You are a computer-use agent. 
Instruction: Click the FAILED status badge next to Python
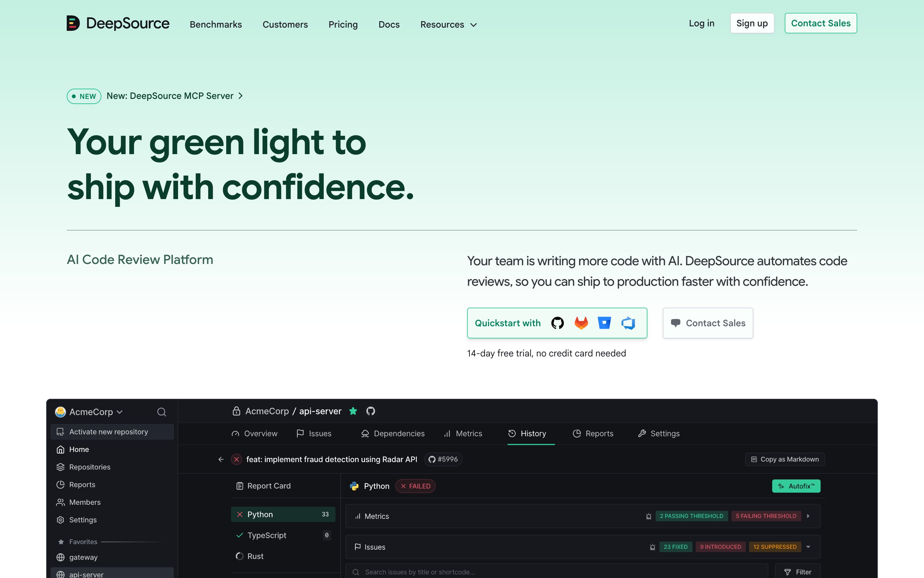[x=415, y=486]
